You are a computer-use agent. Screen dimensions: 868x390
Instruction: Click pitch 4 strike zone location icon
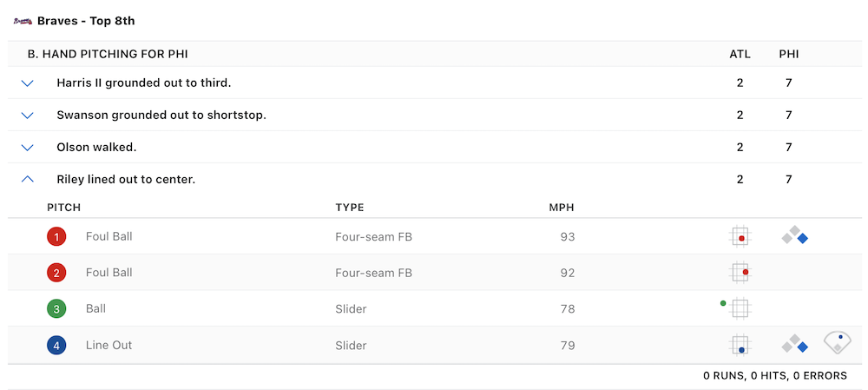[740, 345]
